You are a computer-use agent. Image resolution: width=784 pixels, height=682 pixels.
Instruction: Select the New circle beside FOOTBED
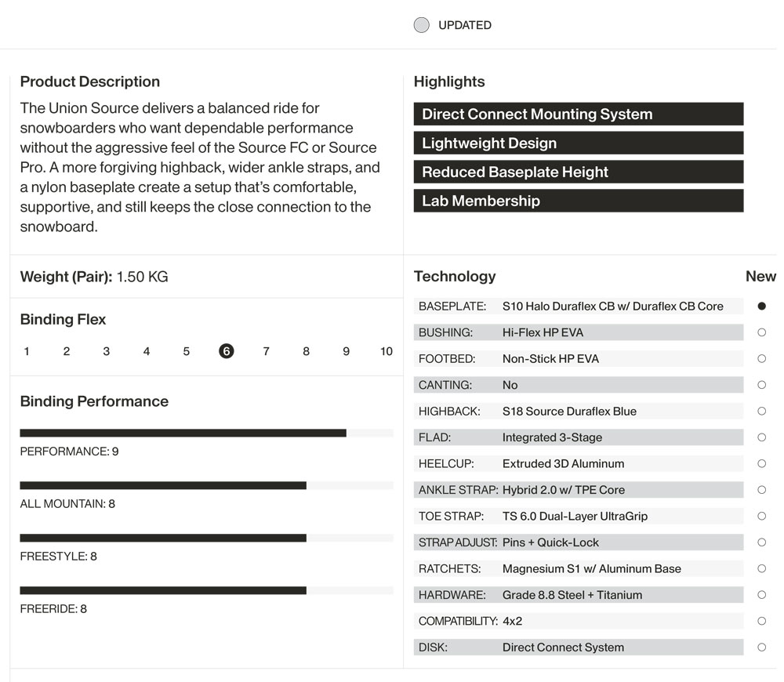(x=761, y=359)
